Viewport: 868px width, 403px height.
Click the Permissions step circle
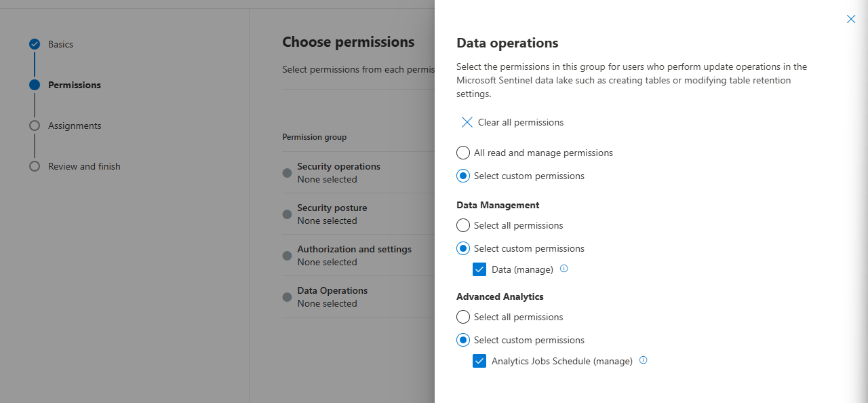point(35,85)
